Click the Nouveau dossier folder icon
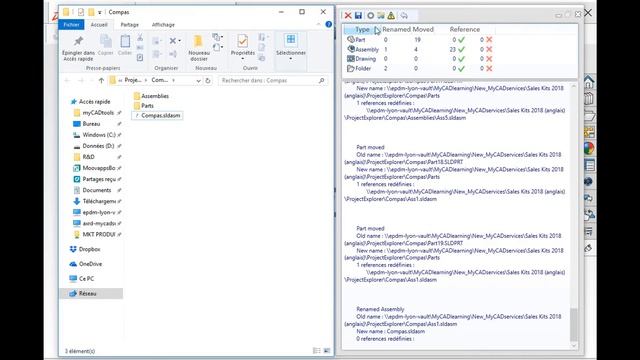Image resolution: width=640 pixels, height=360 pixels. click(198, 41)
